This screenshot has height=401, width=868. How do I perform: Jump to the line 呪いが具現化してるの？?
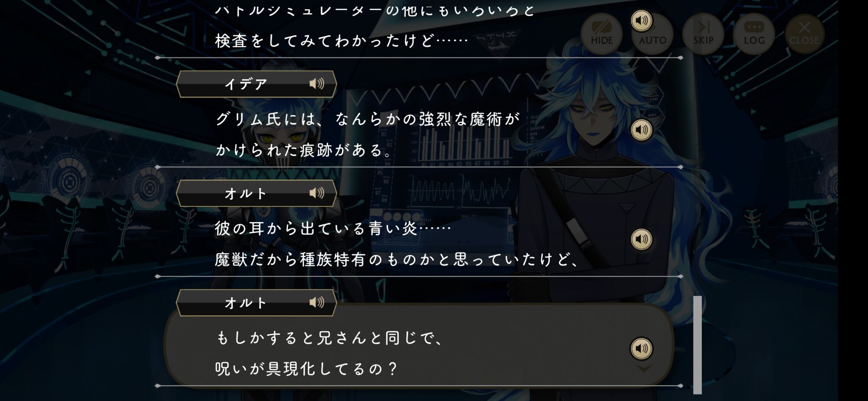pos(306,369)
